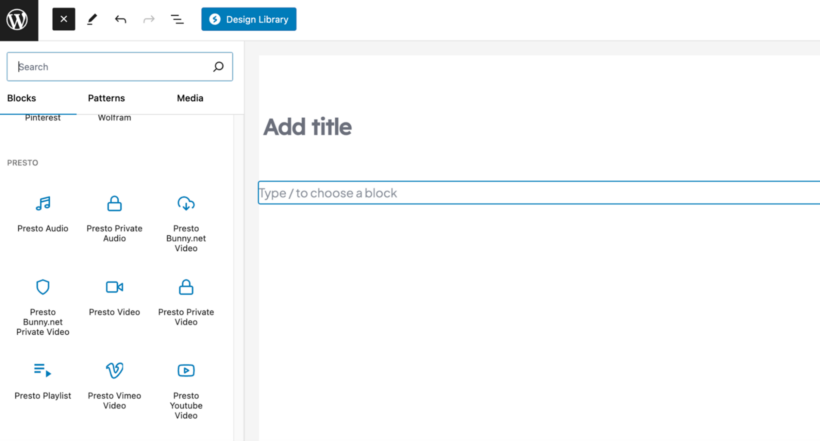Viewport: 820px width, 441px height.
Task: Close the block inserter panel
Action: coord(63,19)
